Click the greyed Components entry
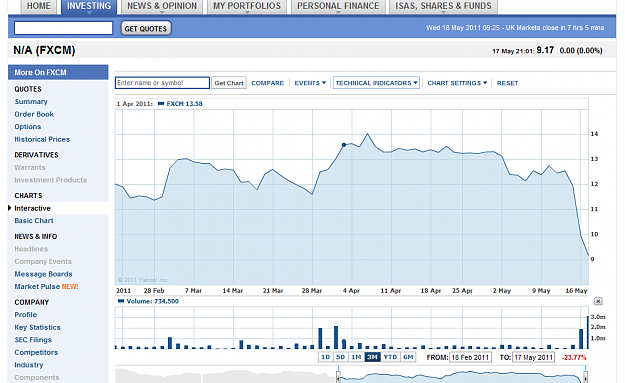This screenshot has width=625, height=383. pos(37,377)
